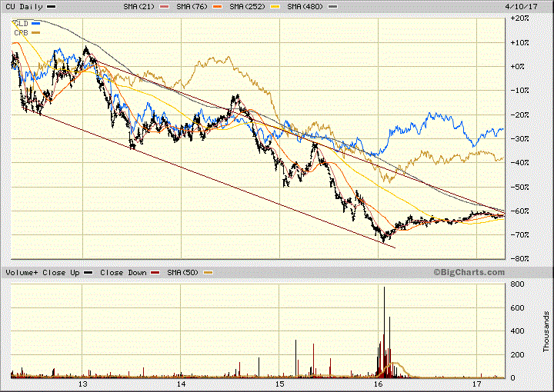This screenshot has height=392, width=554.
Task: Click the year 14 axis label
Action: pyautogui.click(x=182, y=384)
